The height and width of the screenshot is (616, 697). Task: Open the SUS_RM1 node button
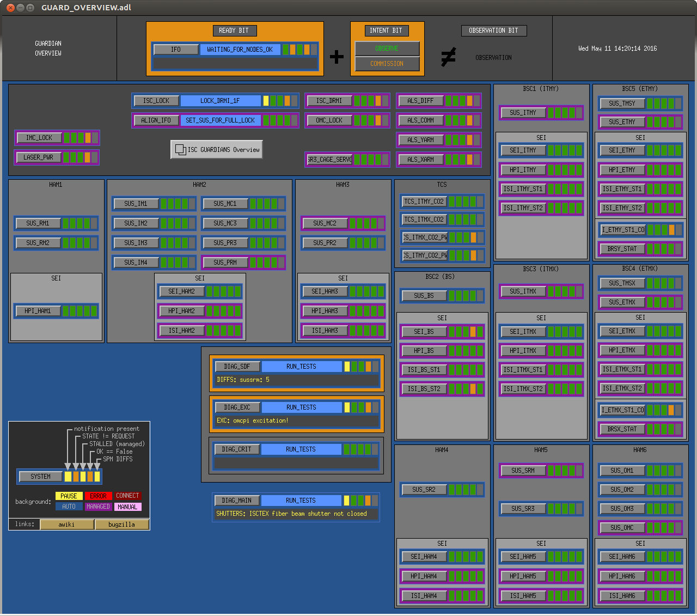[x=38, y=223]
